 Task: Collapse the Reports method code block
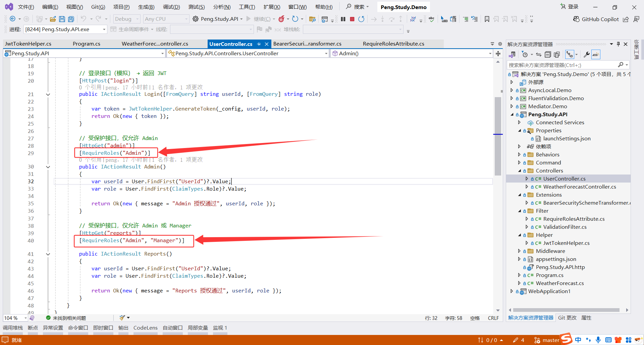point(48,254)
